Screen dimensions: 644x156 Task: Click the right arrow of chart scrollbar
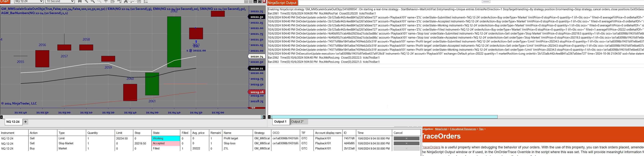coord(264,117)
